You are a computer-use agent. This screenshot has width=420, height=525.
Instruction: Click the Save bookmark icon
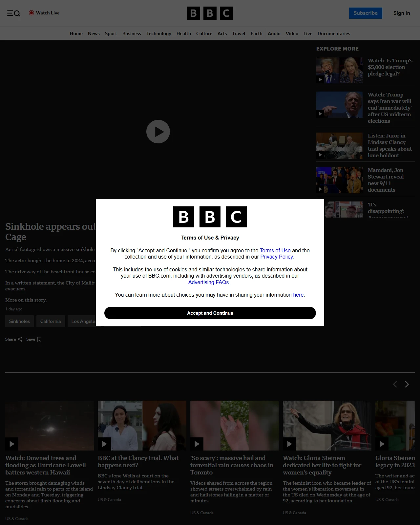pyautogui.click(x=39, y=339)
